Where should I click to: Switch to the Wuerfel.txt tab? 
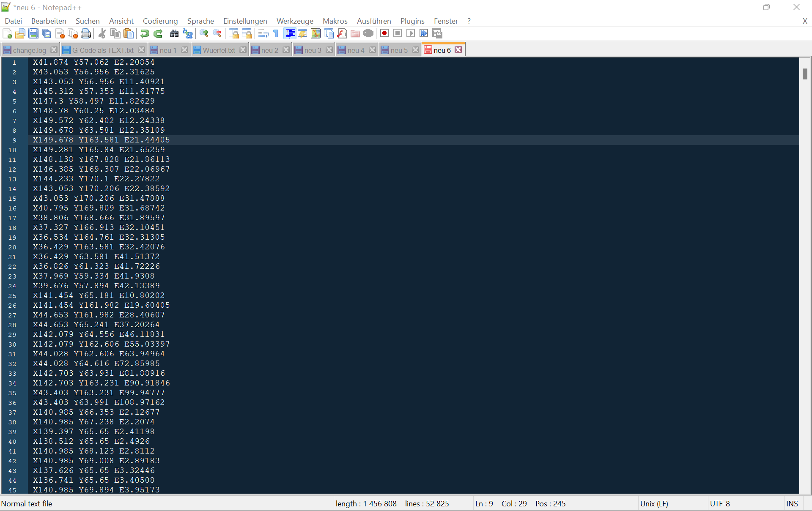click(x=219, y=50)
